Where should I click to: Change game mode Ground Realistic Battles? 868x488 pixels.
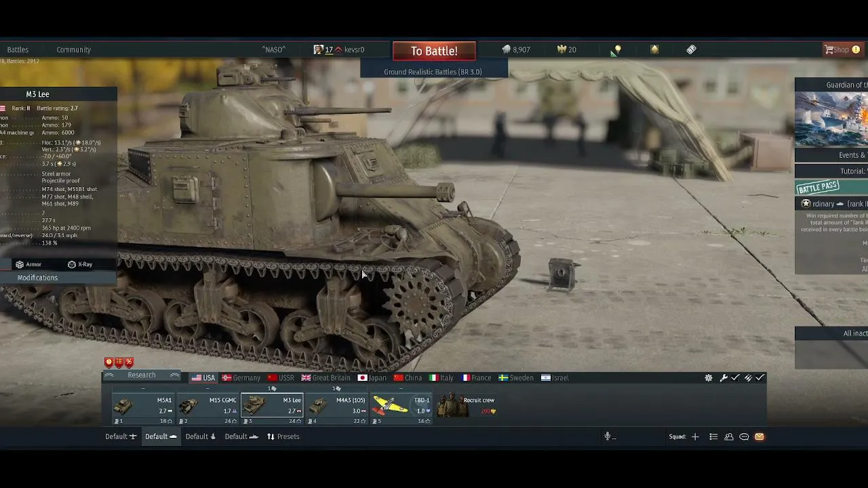click(433, 72)
